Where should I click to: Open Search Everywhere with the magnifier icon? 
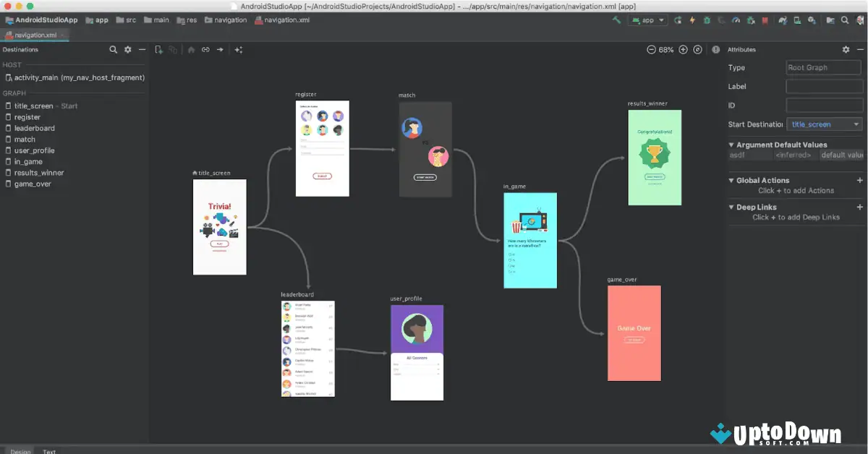pos(845,21)
